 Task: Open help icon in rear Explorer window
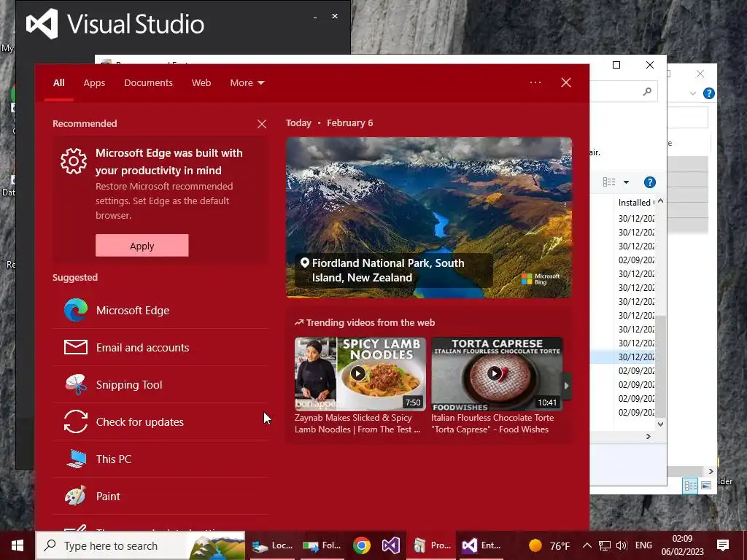click(x=708, y=93)
